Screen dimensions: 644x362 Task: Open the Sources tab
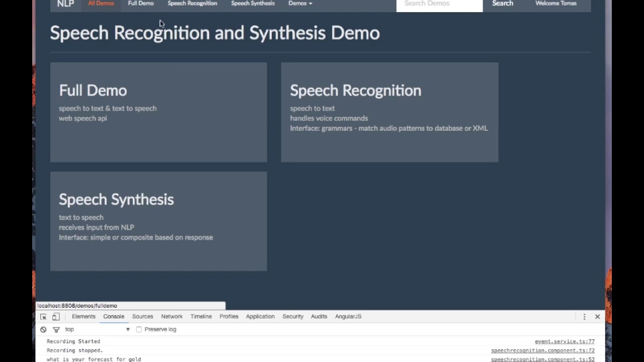click(142, 316)
